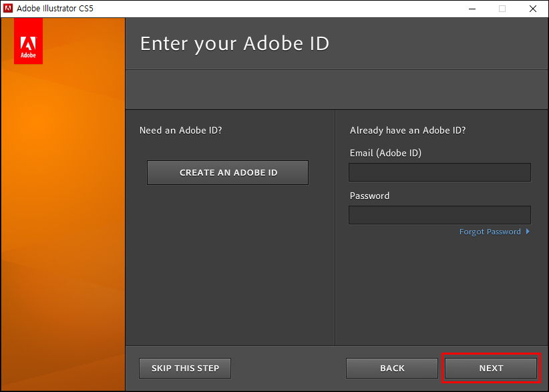Click the arrow next to Forgot Password
The image size is (549, 392).
click(x=528, y=231)
